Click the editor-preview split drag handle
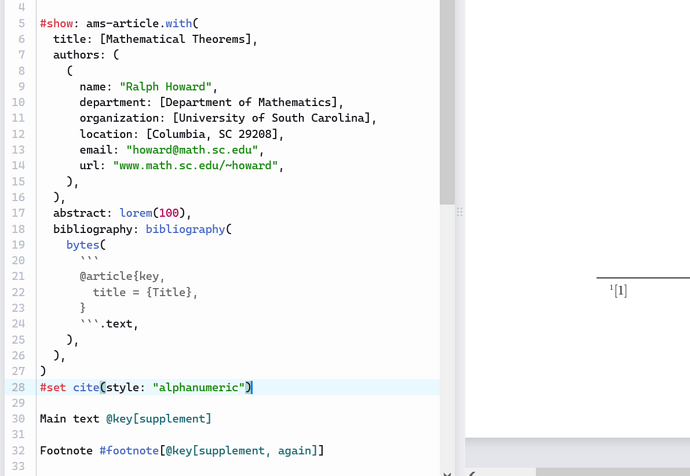This screenshot has width=690, height=476. point(460,212)
